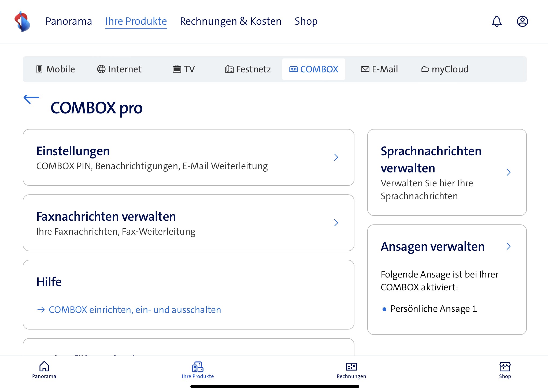Open Sprachnachrichten verwalten chevron
The image size is (548, 392).
(x=508, y=172)
